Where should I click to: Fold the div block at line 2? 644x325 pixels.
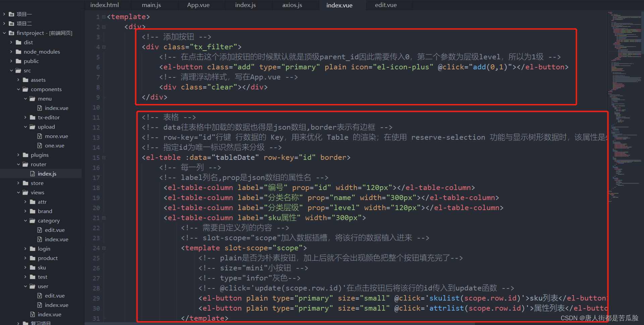104,27
